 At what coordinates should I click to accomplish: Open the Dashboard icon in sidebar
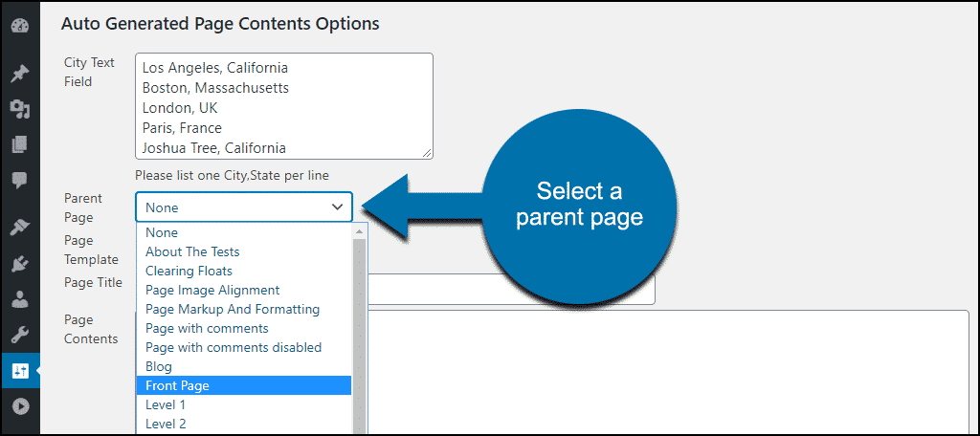click(x=20, y=27)
